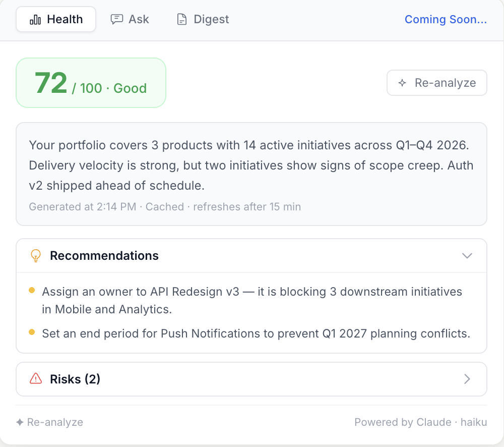Click the footer Re-analyze link

point(49,422)
